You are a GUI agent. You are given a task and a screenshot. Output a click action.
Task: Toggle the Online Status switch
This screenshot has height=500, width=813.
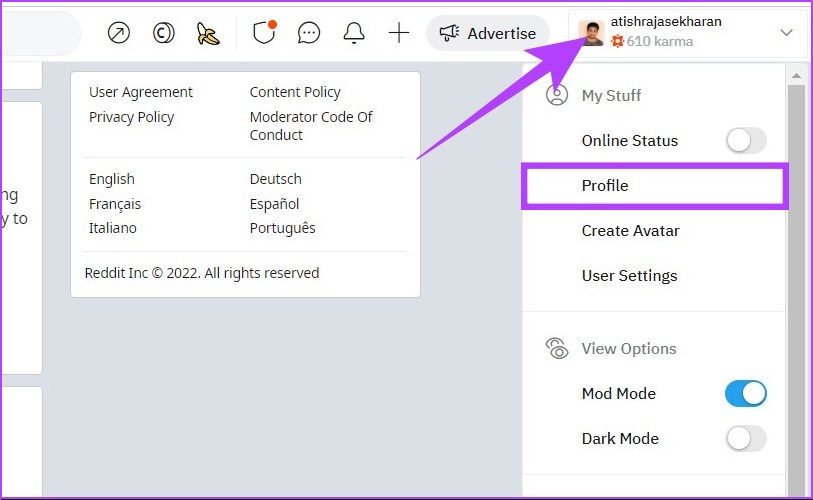point(746,141)
